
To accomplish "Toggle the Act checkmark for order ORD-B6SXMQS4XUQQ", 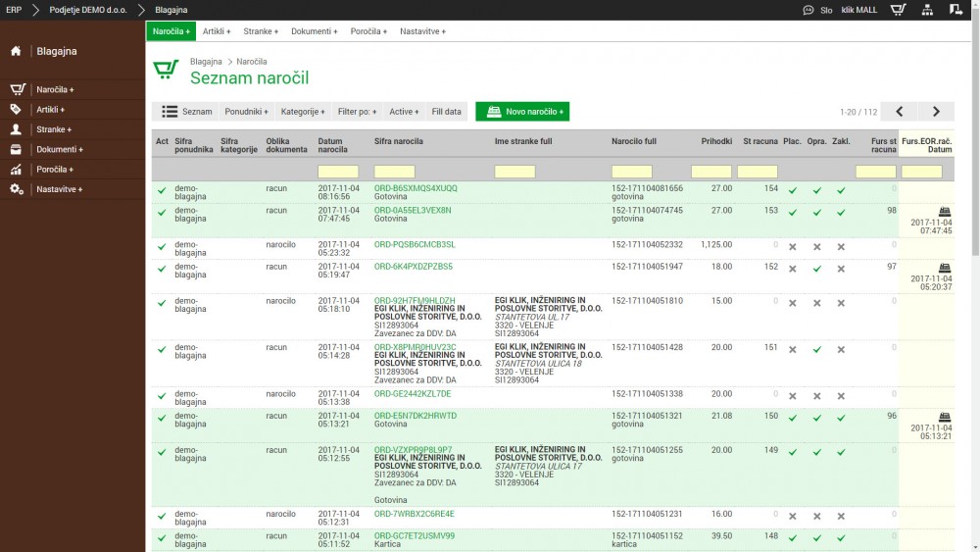I will point(162,189).
